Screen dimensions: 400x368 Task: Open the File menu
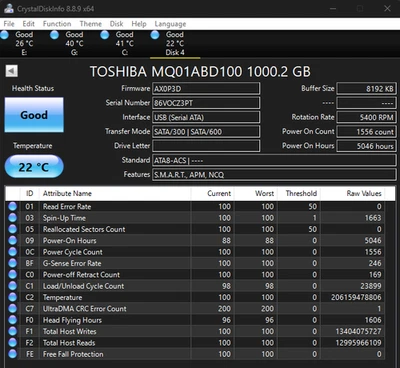point(9,24)
